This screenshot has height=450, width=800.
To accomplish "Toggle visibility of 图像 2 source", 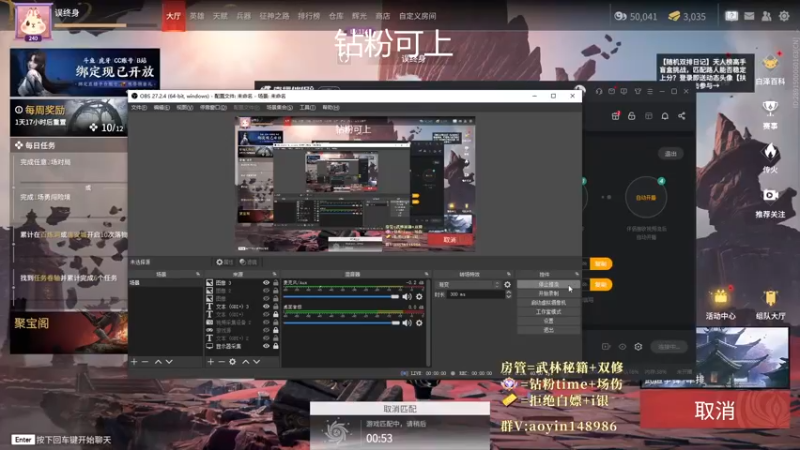I will (x=266, y=290).
